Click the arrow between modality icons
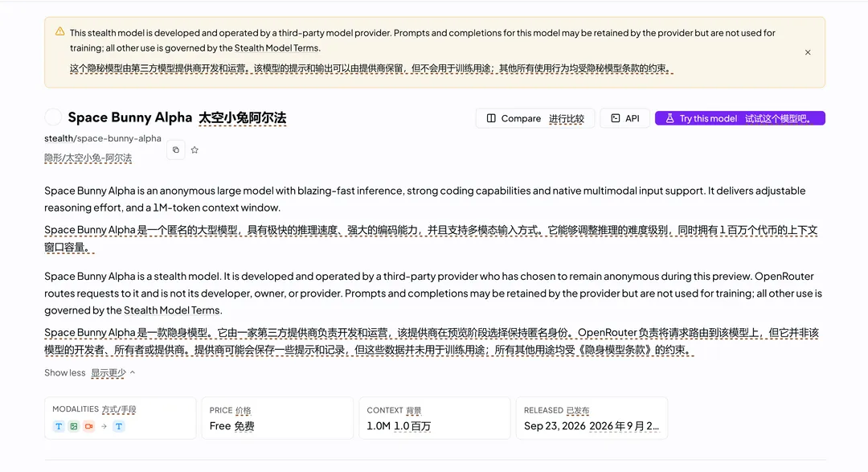 104,426
